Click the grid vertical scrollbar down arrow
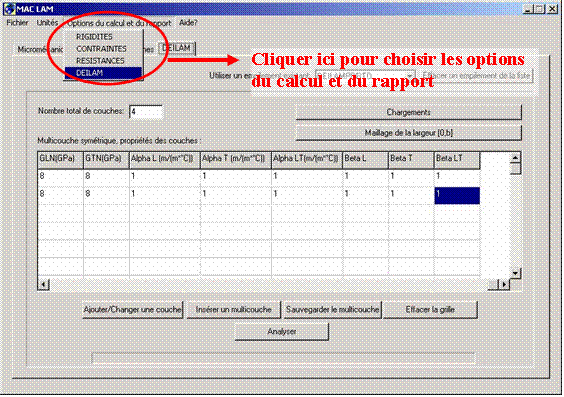This screenshot has width=564, height=397. 515,273
